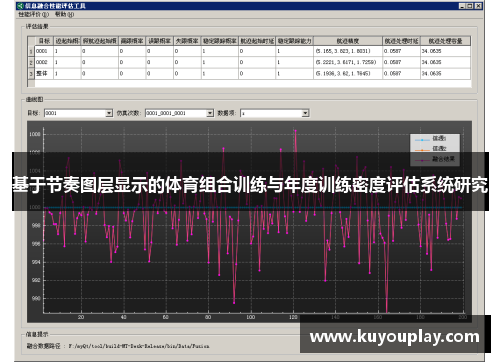Image resolution: width=500 pixels, height=362 pixels.
Task: Click the 100 label on the chart x-axis
Action: coord(251,317)
